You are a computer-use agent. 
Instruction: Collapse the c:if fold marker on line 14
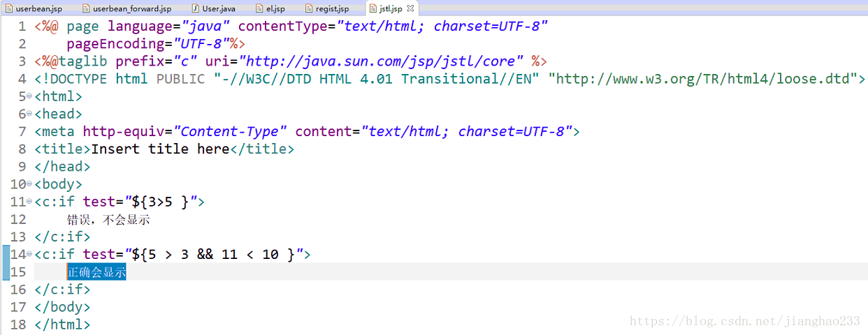[29, 255]
